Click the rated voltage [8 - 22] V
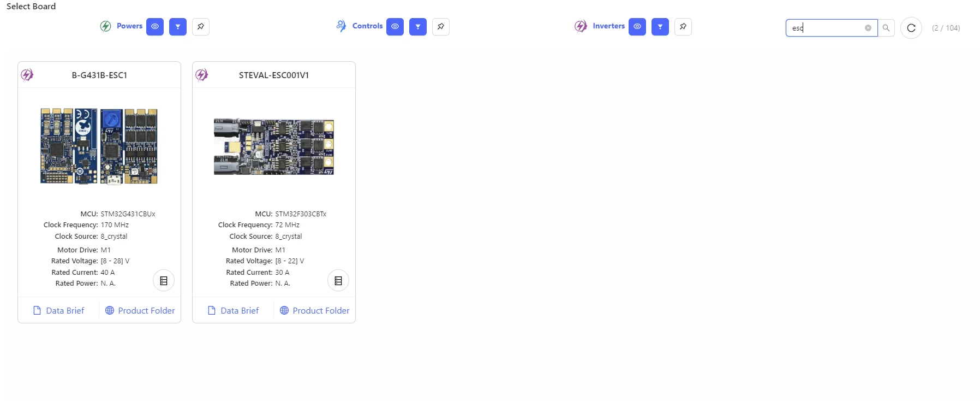The width and height of the screenshot is (980, 401). [x=290, y=261]
